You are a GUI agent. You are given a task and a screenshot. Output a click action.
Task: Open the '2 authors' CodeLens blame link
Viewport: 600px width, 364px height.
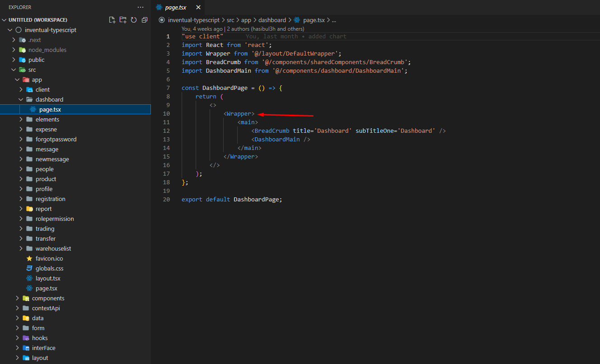(265, 29)
